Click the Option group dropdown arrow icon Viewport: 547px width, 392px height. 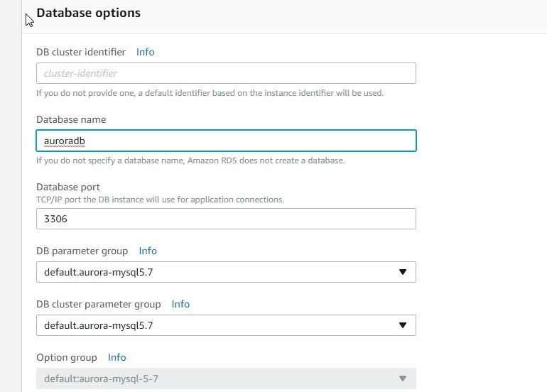pos(403,379)
